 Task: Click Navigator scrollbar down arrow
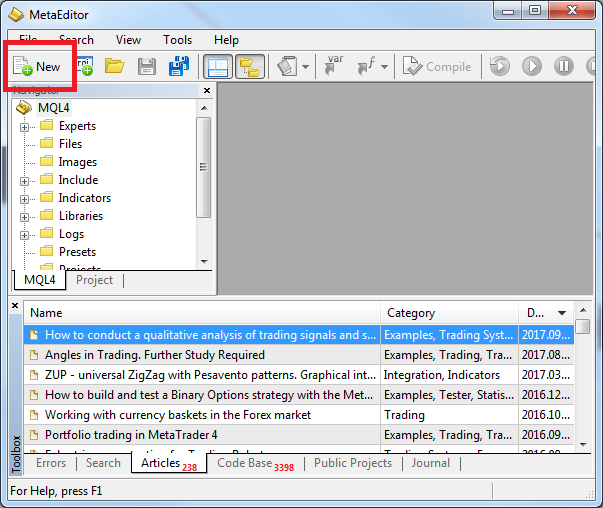coord(204,261)
